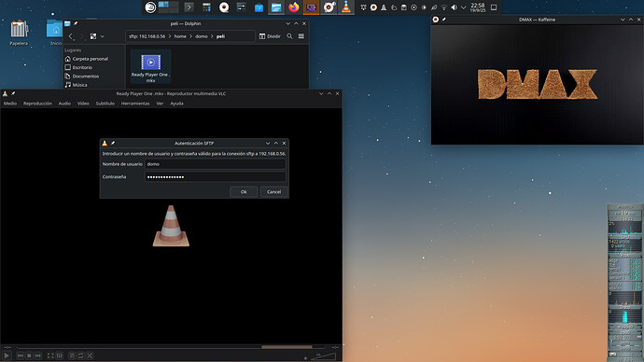Click pin icon in VLC title bar

13,93
